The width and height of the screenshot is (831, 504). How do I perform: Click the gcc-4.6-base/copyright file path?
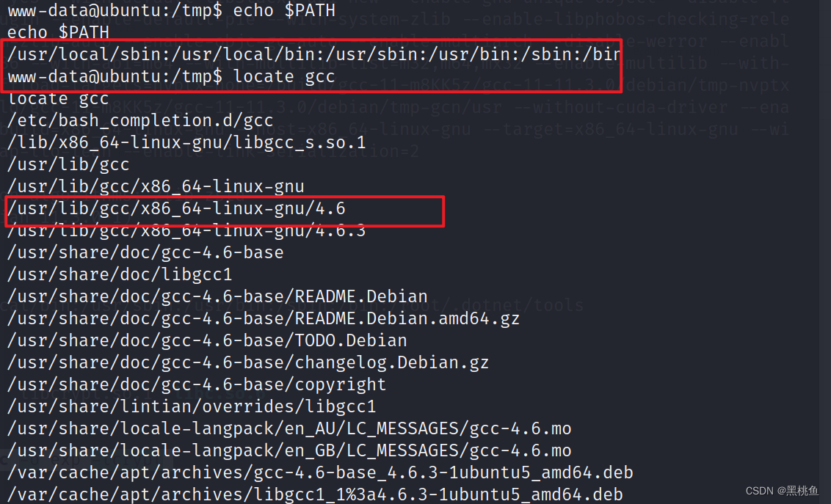pyautogui.click(x=197, y=384)
